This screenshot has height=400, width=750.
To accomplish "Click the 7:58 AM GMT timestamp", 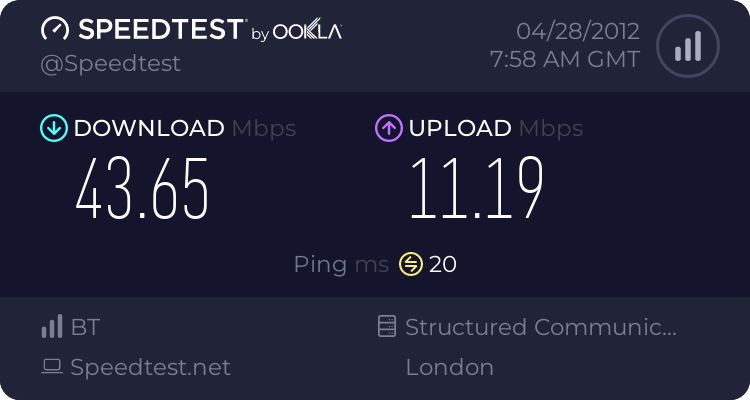I will pos(565,59).
